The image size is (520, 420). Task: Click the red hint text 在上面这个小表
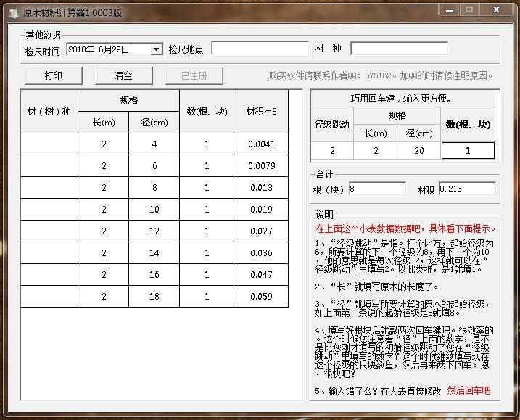406,228
